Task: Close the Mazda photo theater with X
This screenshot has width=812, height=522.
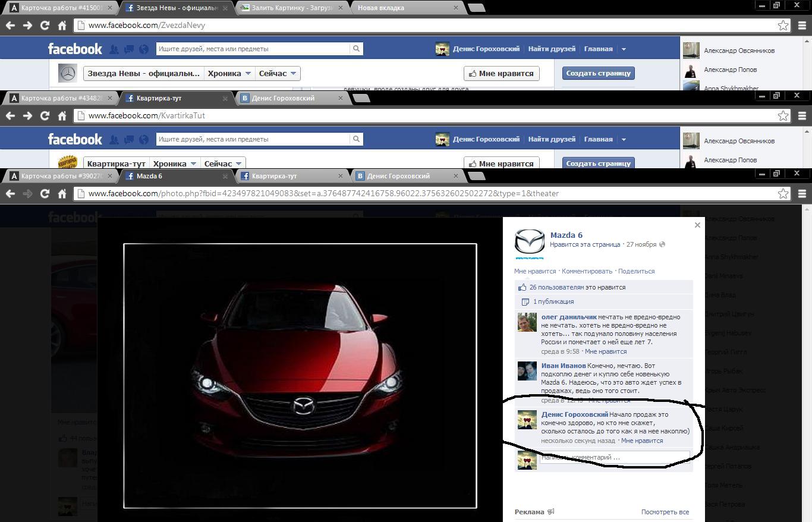Action: [697, 225]
